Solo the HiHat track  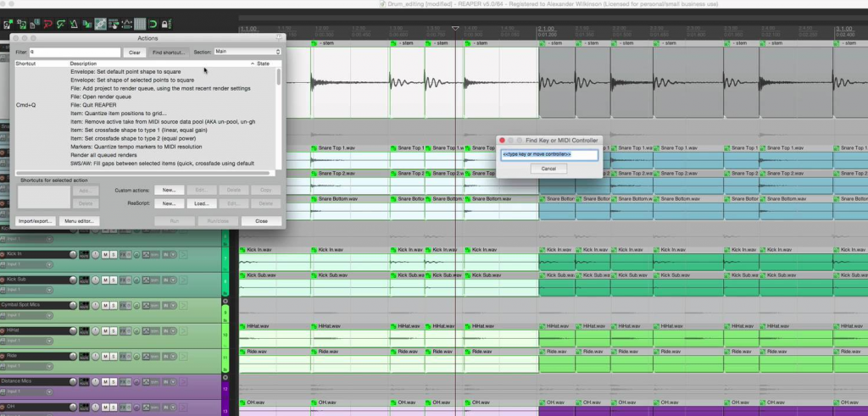114,330
